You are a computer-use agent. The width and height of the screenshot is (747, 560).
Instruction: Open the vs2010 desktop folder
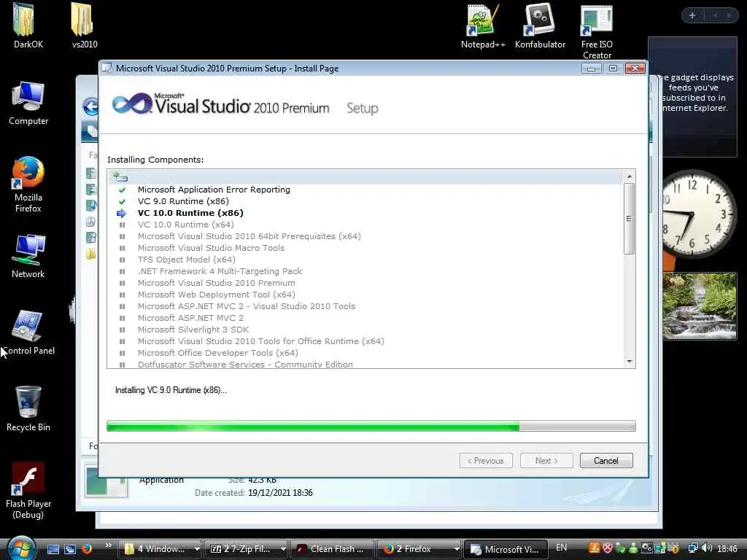(x=85, y=26)
